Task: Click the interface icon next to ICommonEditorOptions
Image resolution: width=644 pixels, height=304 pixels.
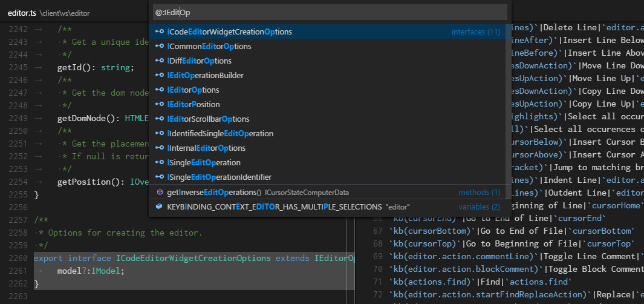Action: pyautogui.click(x=160, y=47)
